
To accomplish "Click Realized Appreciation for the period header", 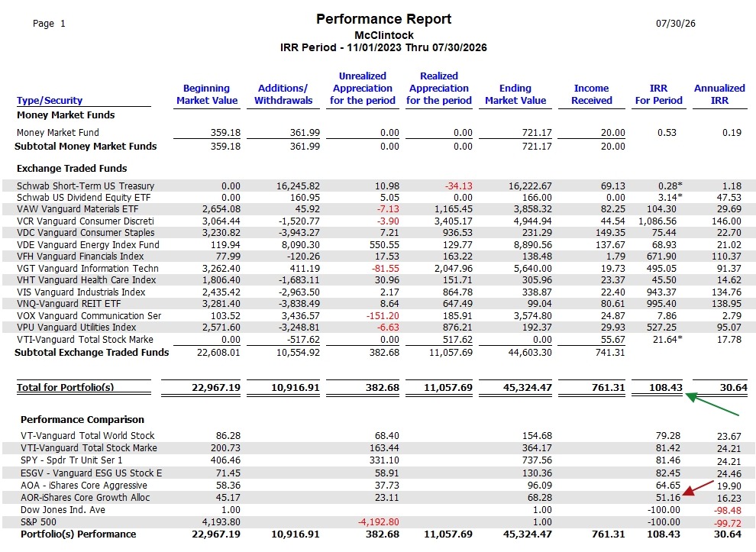I will tap(439, 89).
